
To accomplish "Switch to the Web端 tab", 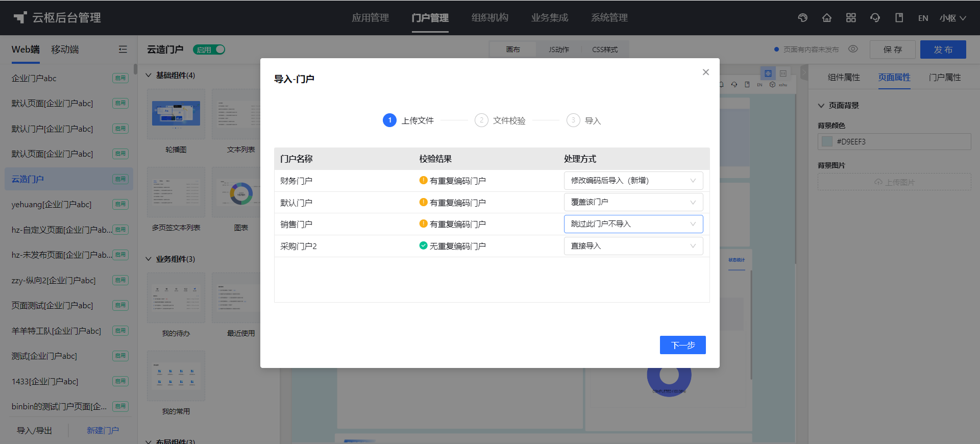I will coord(26,50).
